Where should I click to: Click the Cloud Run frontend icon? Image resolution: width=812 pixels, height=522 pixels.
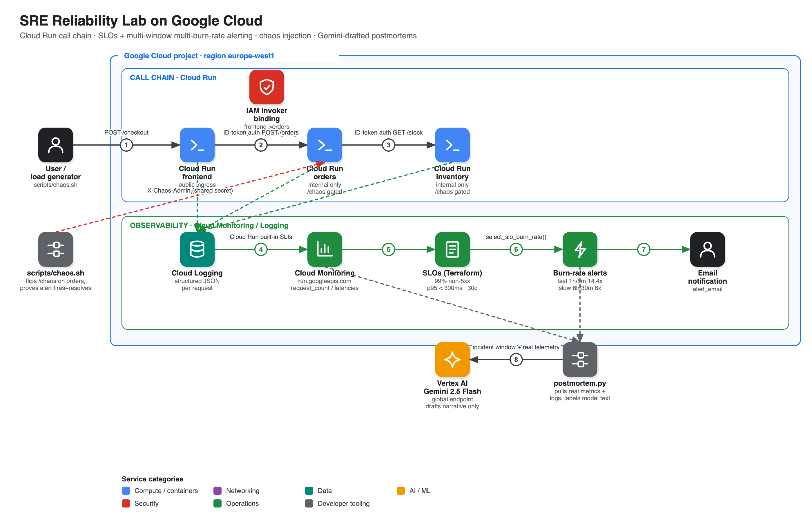click(197, 145)
